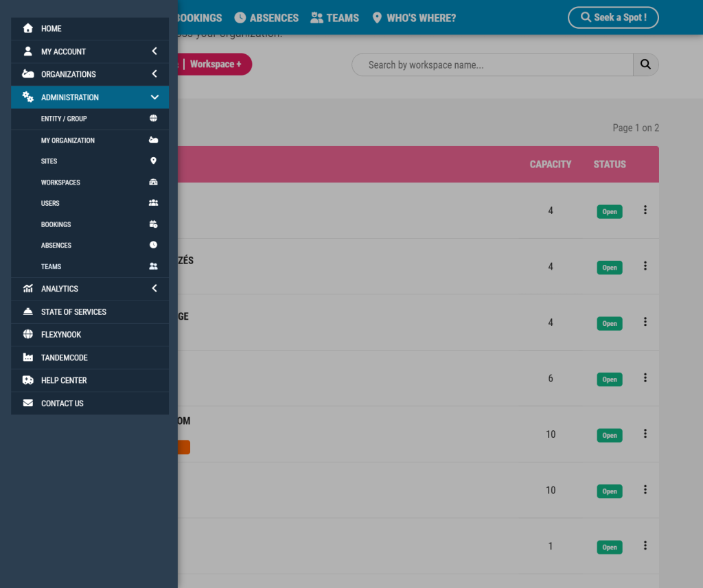
Task: Click the icon beside My Organization
Action: pos(153,140)
